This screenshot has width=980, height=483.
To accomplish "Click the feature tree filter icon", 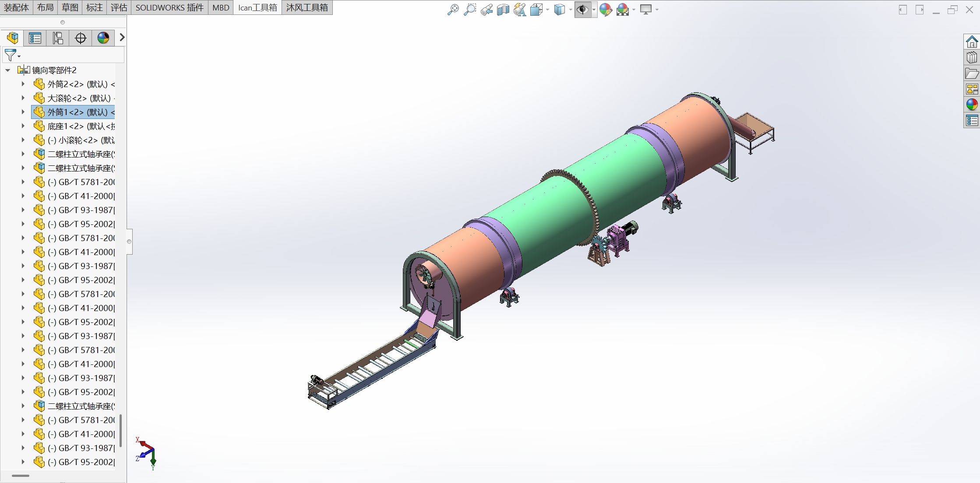I will point(10,55).
